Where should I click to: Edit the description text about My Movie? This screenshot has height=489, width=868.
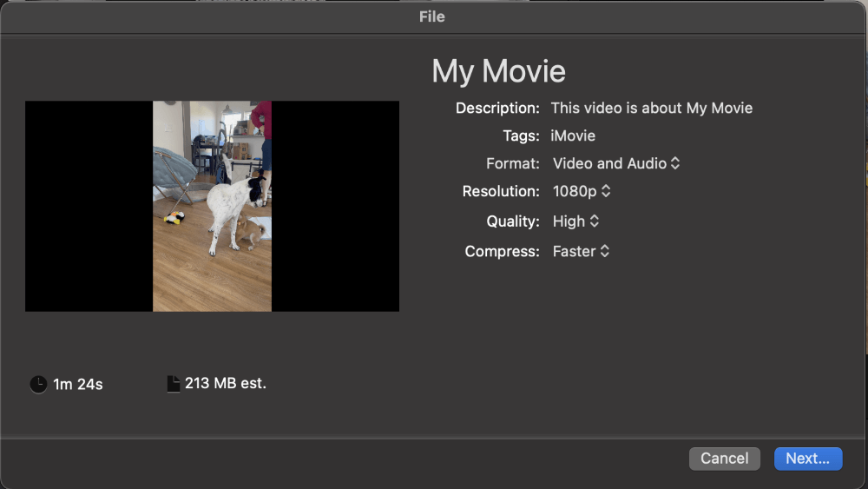(652, 108)
